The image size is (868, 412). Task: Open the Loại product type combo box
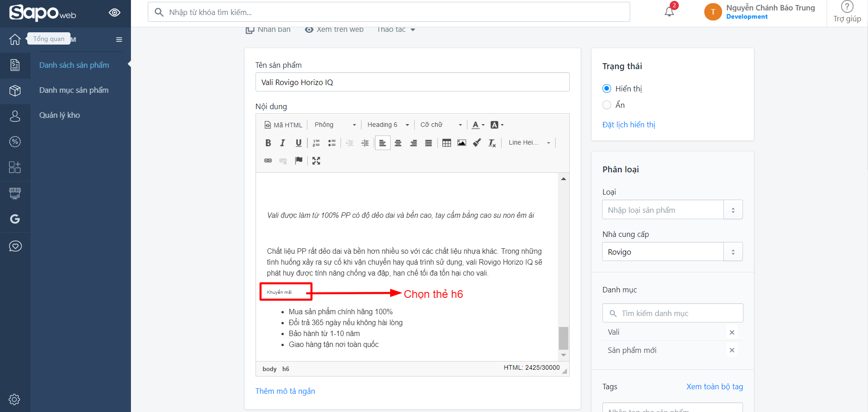672,210
